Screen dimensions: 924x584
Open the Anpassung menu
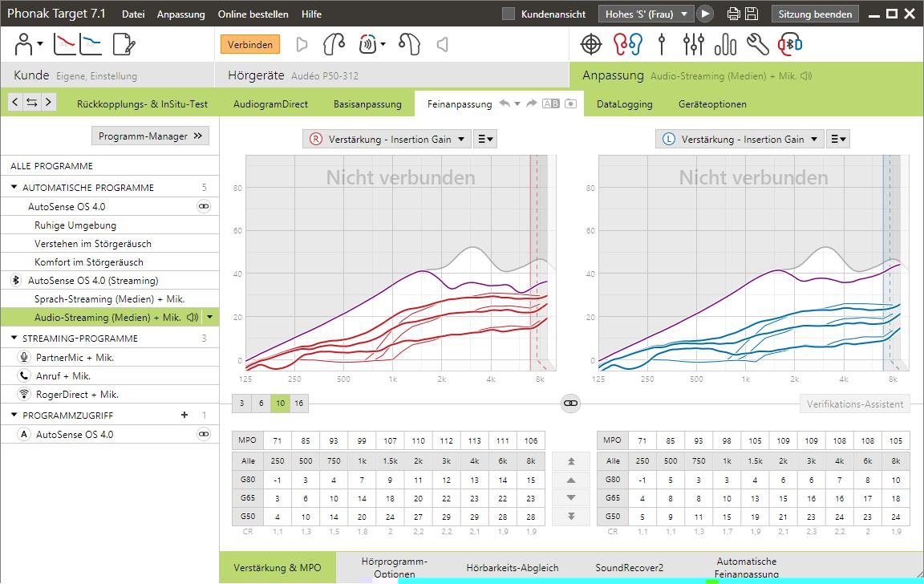click(x=180, y=14)
